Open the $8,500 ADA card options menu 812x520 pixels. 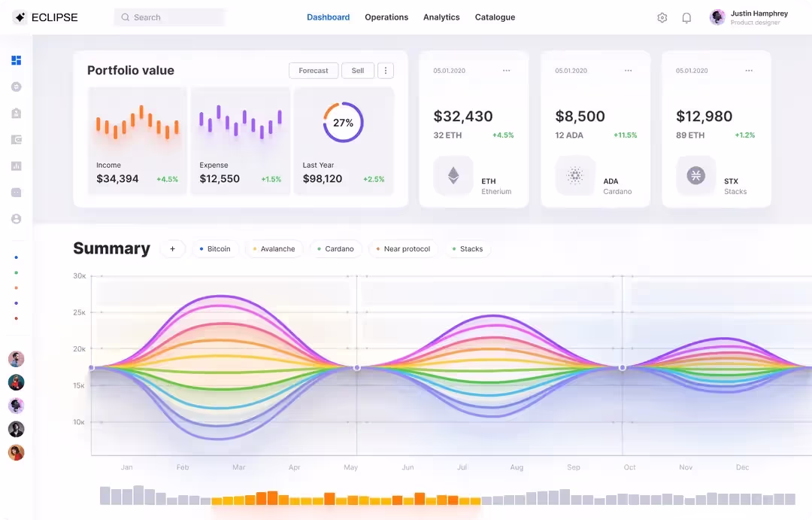[x=629, y=71]
